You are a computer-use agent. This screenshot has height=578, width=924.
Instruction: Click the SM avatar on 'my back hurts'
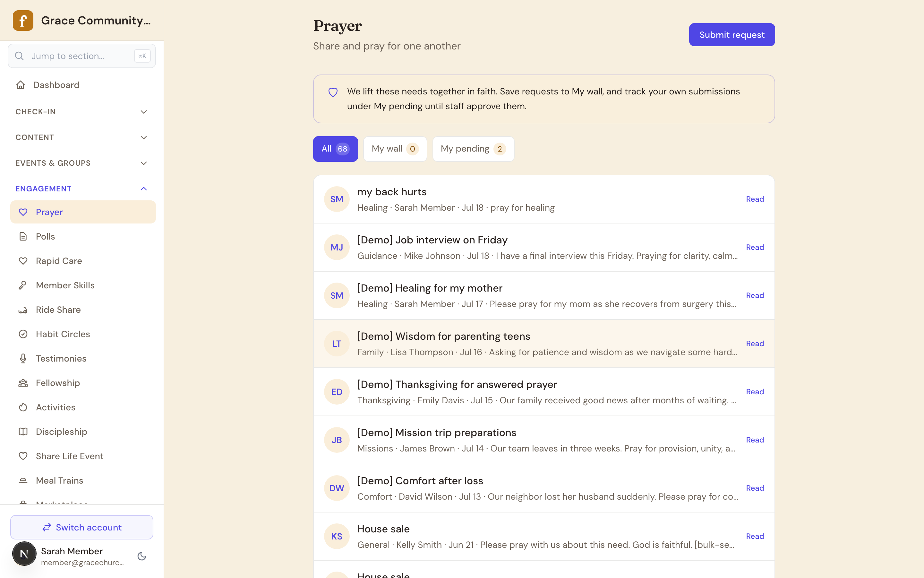337,199
